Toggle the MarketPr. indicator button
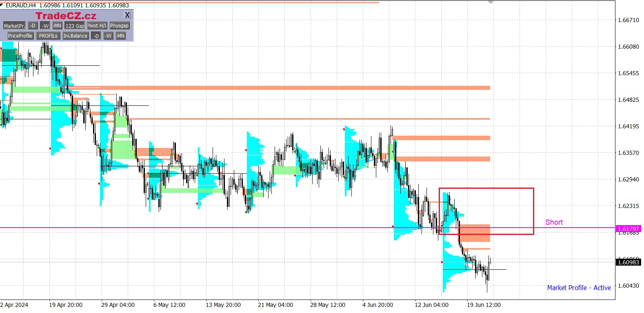Screen dimensions: 644x313 [14, 26]
